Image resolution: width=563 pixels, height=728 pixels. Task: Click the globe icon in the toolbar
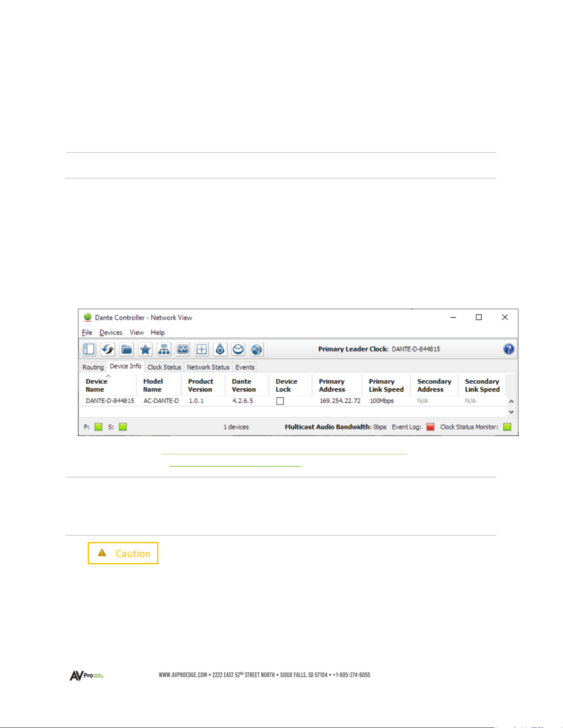point(257,349)
